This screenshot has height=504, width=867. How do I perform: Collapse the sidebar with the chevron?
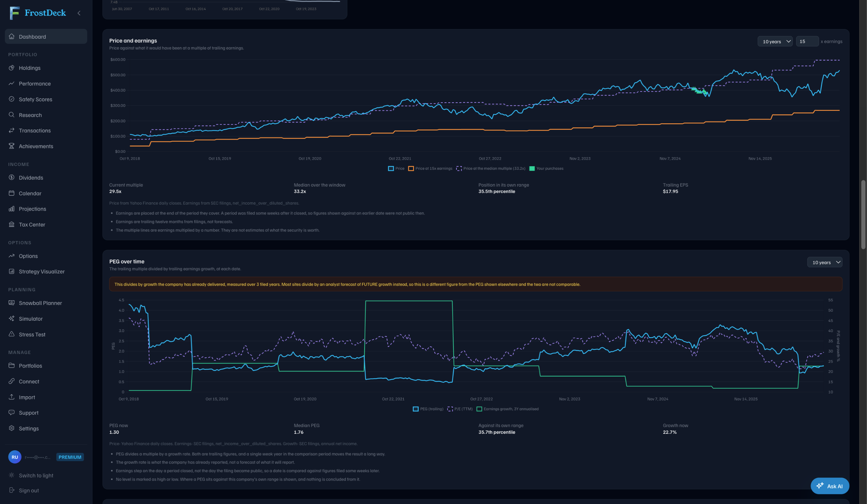click(79, 13)
